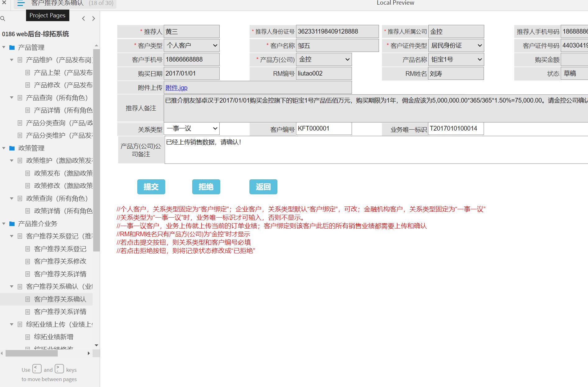Image resolution: width=588 pixels, height=387 pixels.
Task: Open 客户推荐关系详情 under 客户推荐关系确认
Action: click(60, 312)
